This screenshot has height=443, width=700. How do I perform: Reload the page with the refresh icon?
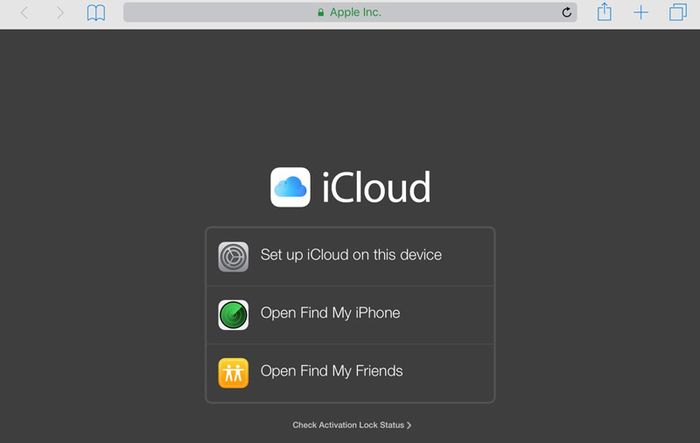point(567,13)
